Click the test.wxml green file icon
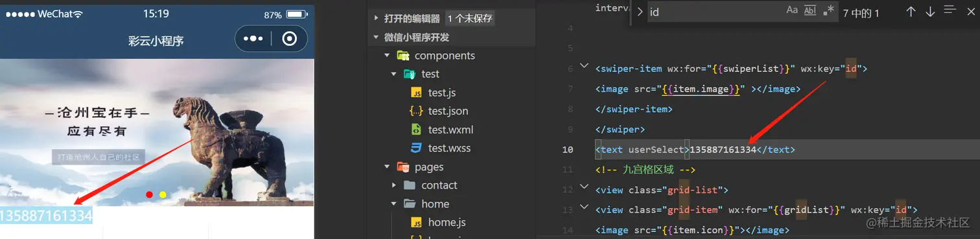Screen dimensions: 980x239 click(x=416, y=130)
